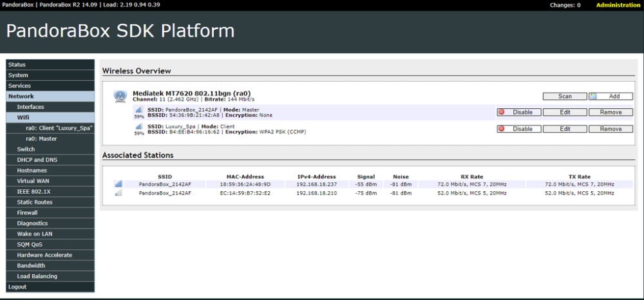Edit the Luxury_Spa client network
The height and width of the screenshot is (300, 644).
point(565,129)
